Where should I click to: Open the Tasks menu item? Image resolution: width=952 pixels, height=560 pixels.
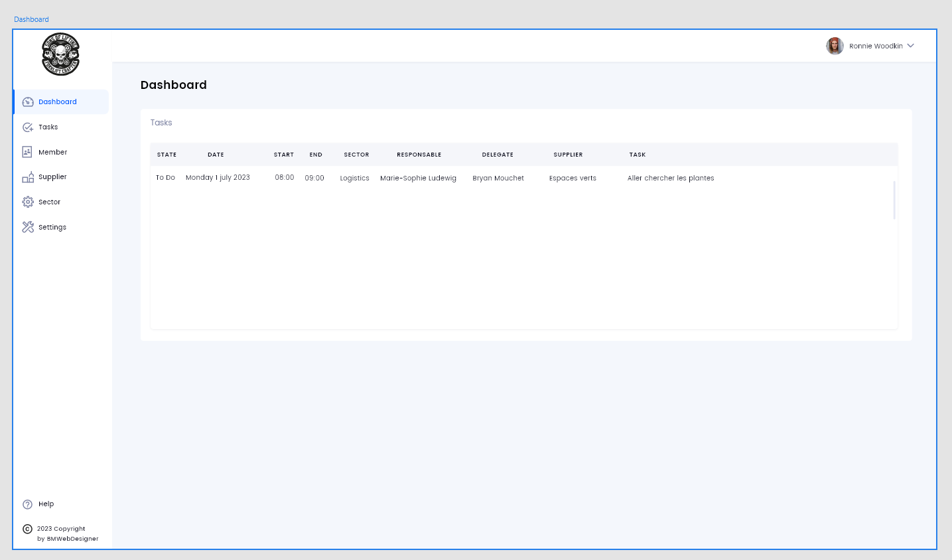pos(48,127)
